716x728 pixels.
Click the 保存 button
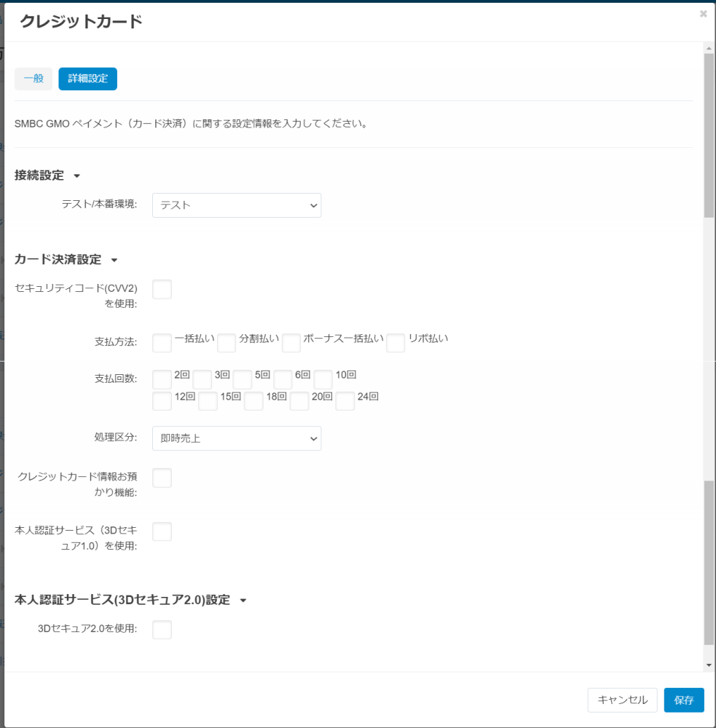point(684,700)
